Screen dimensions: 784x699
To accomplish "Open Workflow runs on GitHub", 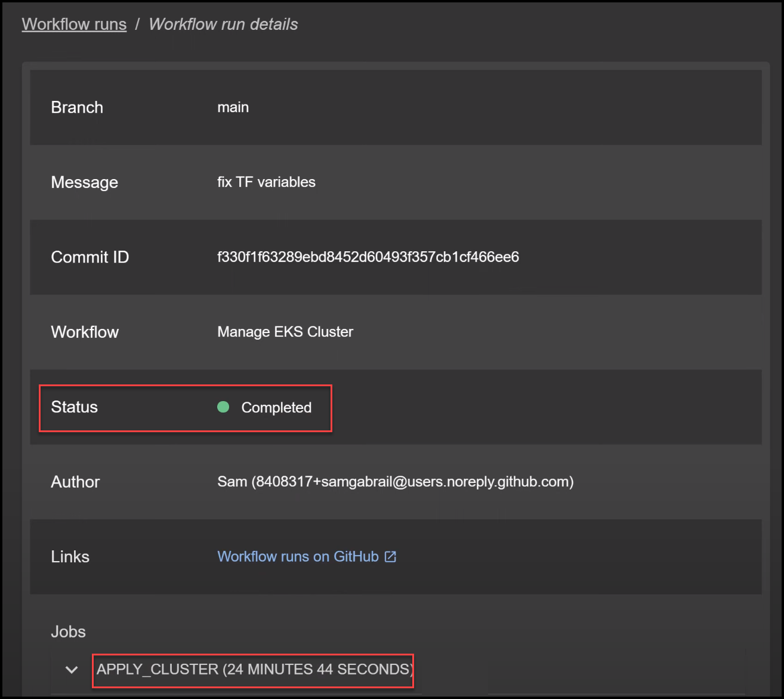I will tap(298, 556).
